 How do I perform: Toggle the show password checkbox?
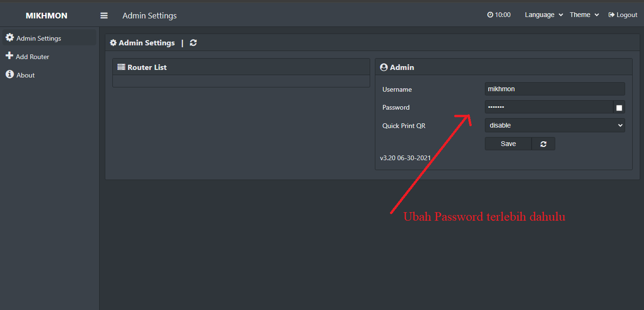coord(619,108)
